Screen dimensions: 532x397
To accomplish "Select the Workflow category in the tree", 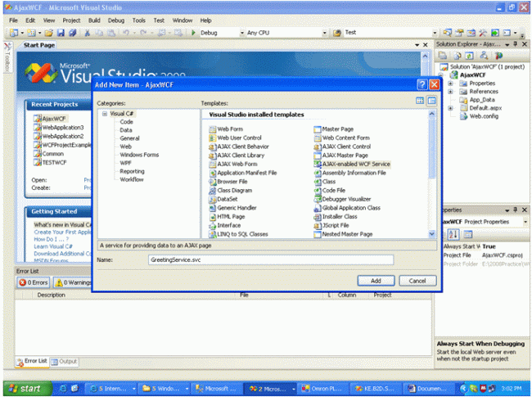I will click(132, 179).
